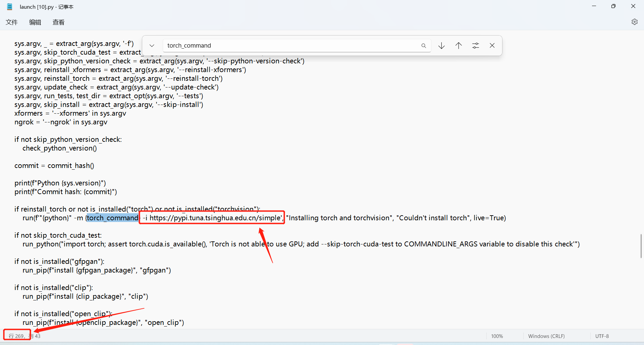Open find options sliders icon
This screenshot has height=345, width=644.
[x=476, y=46]
